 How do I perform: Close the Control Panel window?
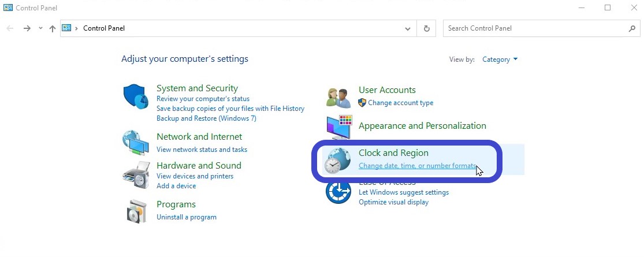634,8
